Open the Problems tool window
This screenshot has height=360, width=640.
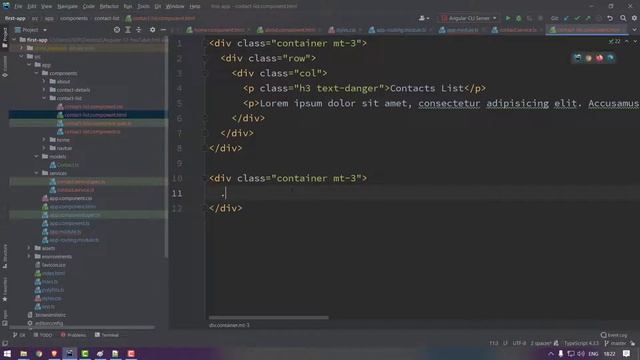pyautogui.click(x=73, y=335)
